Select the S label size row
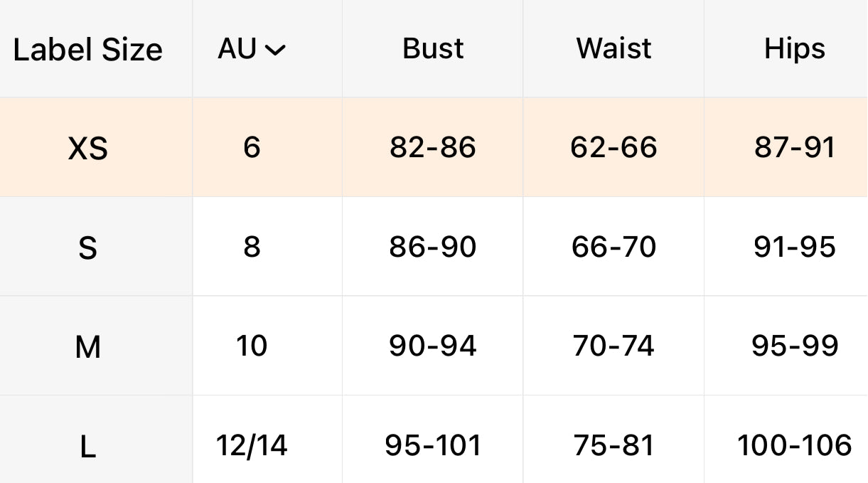Viewport: 868px width, 483px height. pyautogui.click(x=87, y=248)
